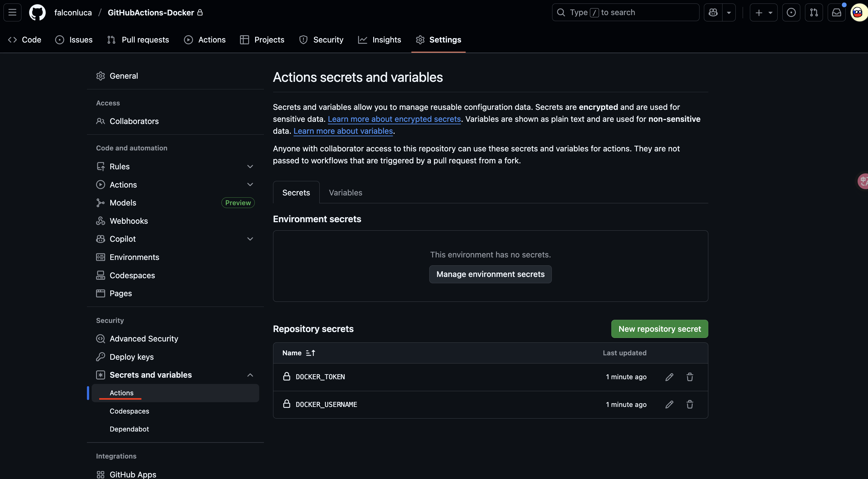
Task: Collapse the Secrets and variables section
Action: (x=250, y=375)
